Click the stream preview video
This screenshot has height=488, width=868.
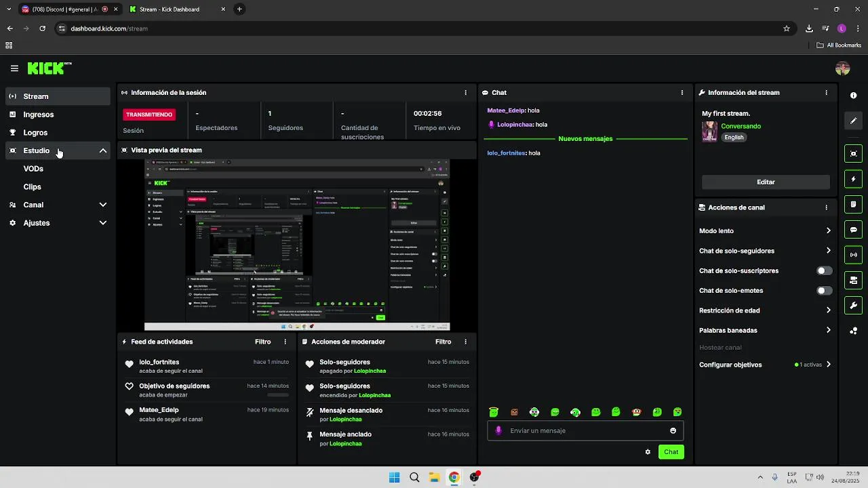(297, 245)
